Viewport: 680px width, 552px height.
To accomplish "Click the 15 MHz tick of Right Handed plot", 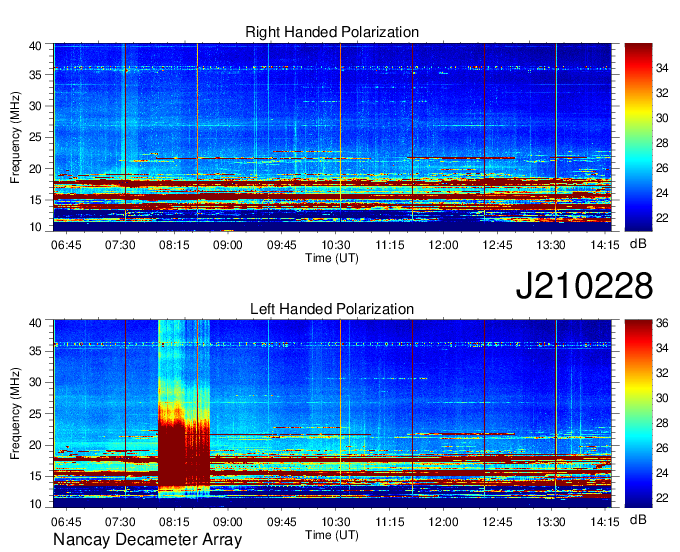I will (x=35, y=200).
